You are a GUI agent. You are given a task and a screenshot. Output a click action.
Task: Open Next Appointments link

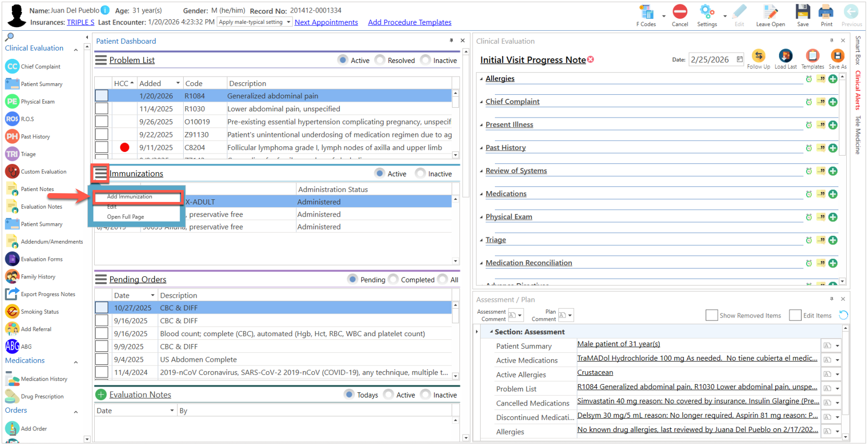point(326,22)
